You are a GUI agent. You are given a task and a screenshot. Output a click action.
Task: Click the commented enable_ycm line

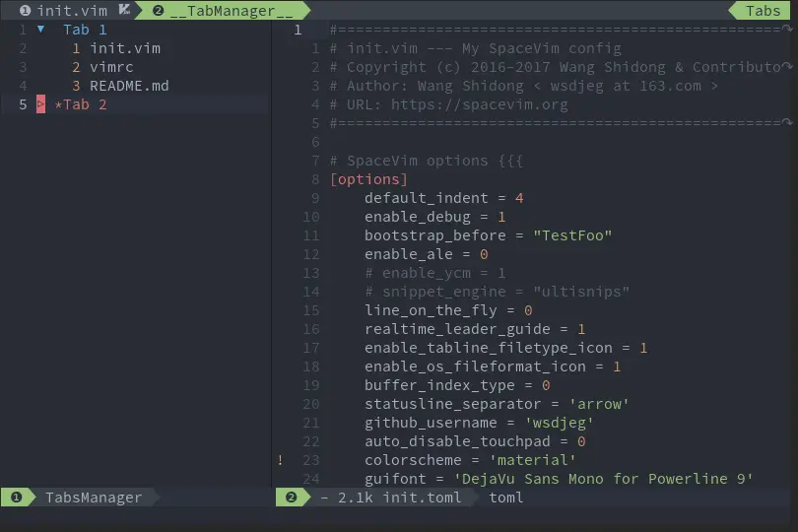click(435, 273)
